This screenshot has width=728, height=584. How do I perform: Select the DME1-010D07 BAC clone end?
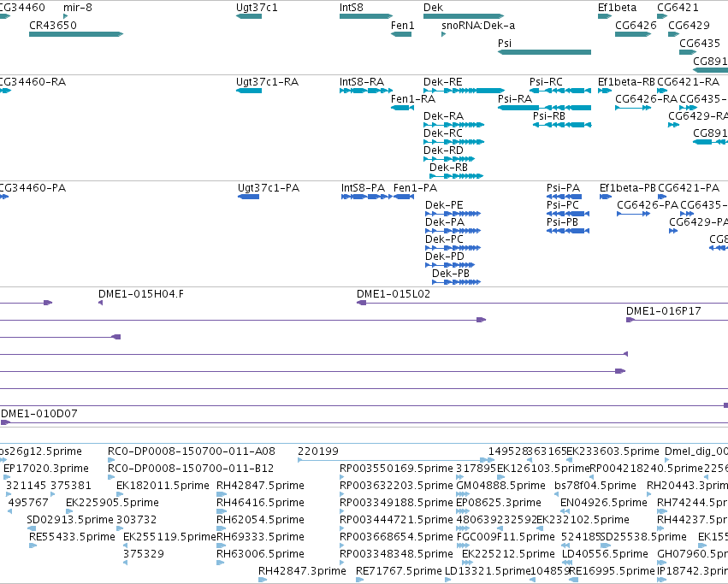6,422
